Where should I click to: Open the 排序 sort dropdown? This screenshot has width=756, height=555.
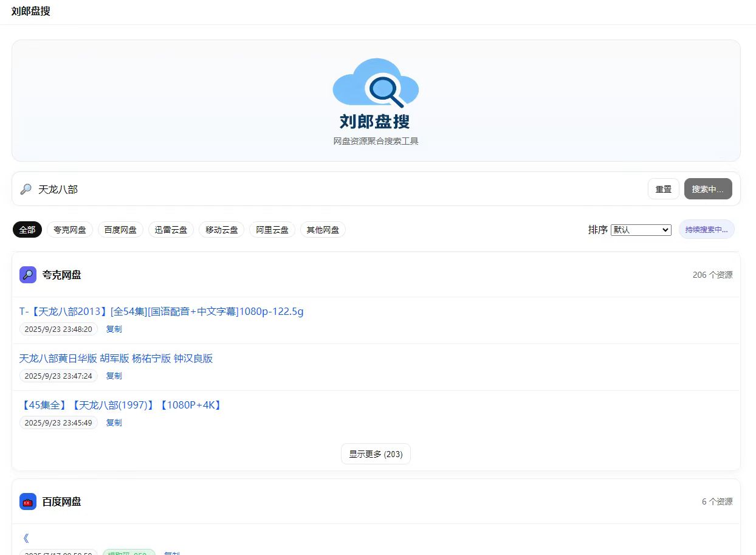pos(641,230)
